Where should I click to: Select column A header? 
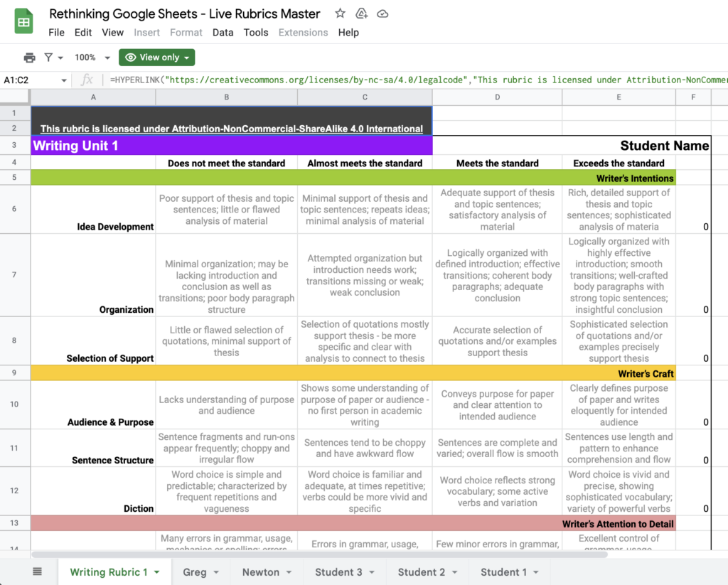tap(93, 97)
